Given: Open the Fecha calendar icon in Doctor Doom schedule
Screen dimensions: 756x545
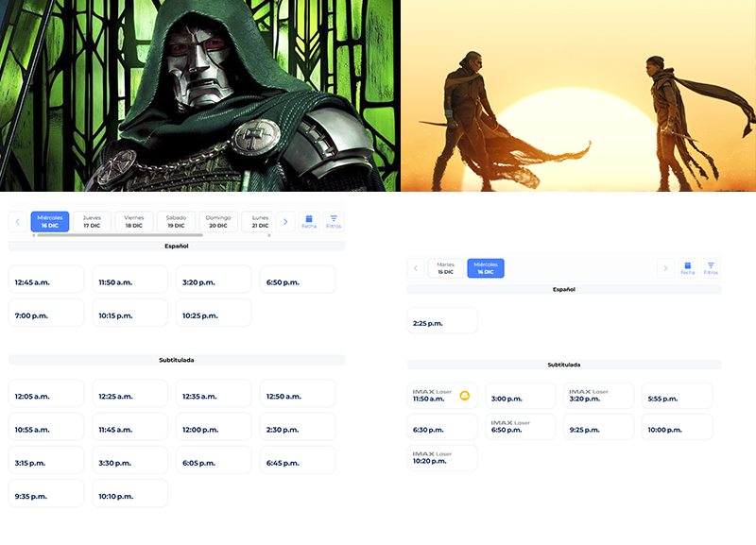Looking at the screenshot, I should pos(309,222).
